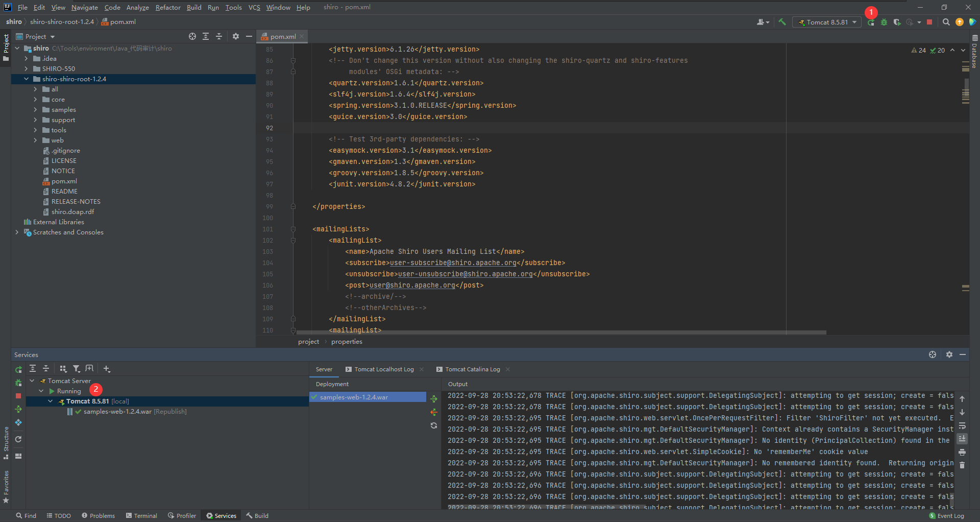
Task: Open the Code With Me user icon
Action: coord(763,22)
